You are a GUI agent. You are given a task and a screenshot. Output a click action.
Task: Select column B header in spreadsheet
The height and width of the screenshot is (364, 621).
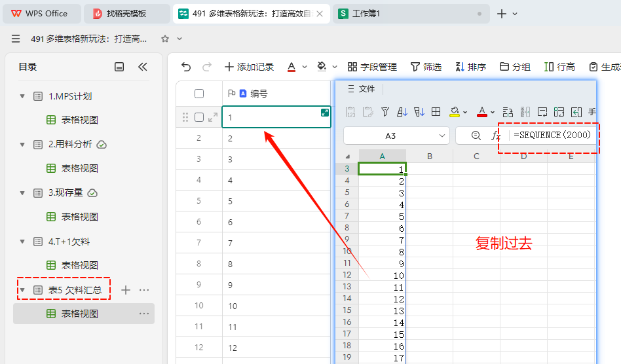429,156
